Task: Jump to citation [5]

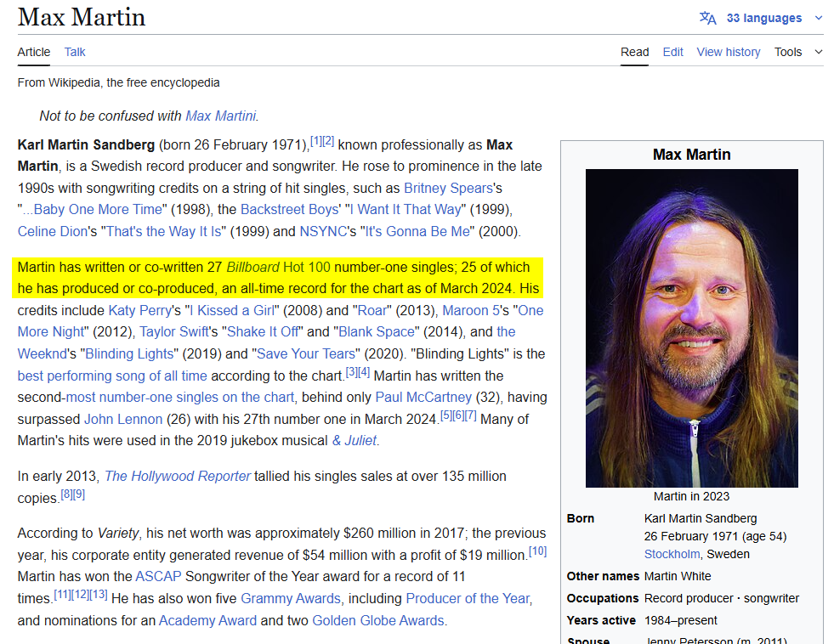Action: tap(446, 415)
